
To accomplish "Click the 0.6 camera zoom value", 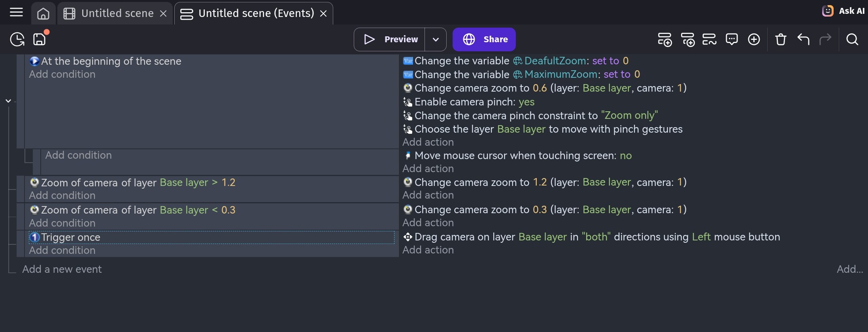I will (540, 88).
